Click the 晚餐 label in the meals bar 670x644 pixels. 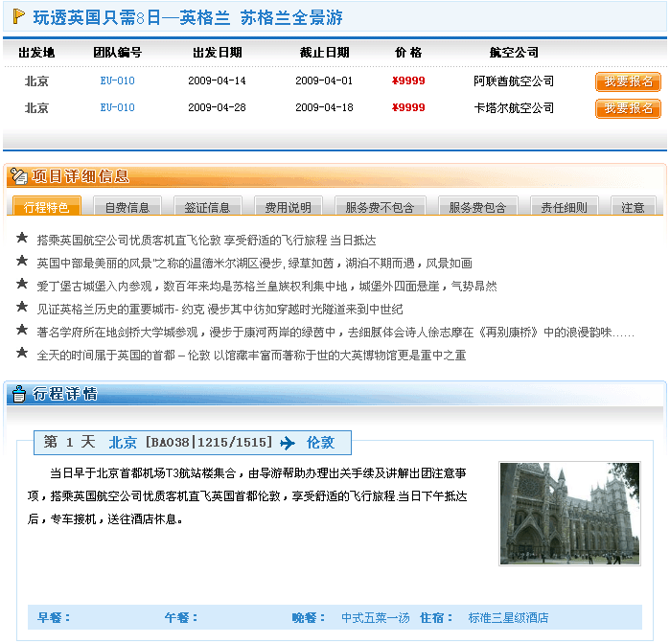click(x=309, y=617)
